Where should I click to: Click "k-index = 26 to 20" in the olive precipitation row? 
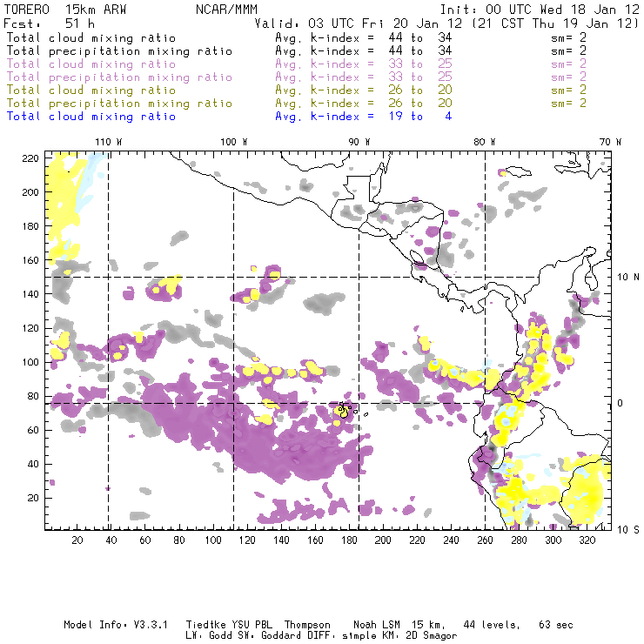coord(381,103)
